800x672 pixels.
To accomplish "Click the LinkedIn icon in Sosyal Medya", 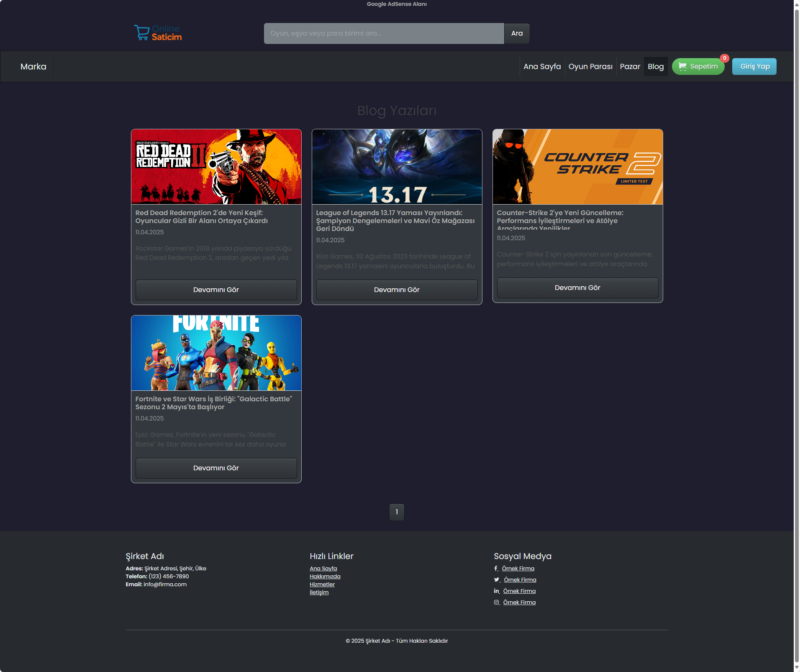I will pos(496,591).
